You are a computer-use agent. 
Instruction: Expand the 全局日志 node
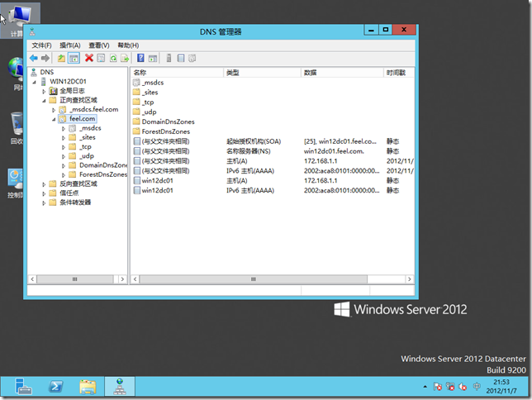click(44, 92)
